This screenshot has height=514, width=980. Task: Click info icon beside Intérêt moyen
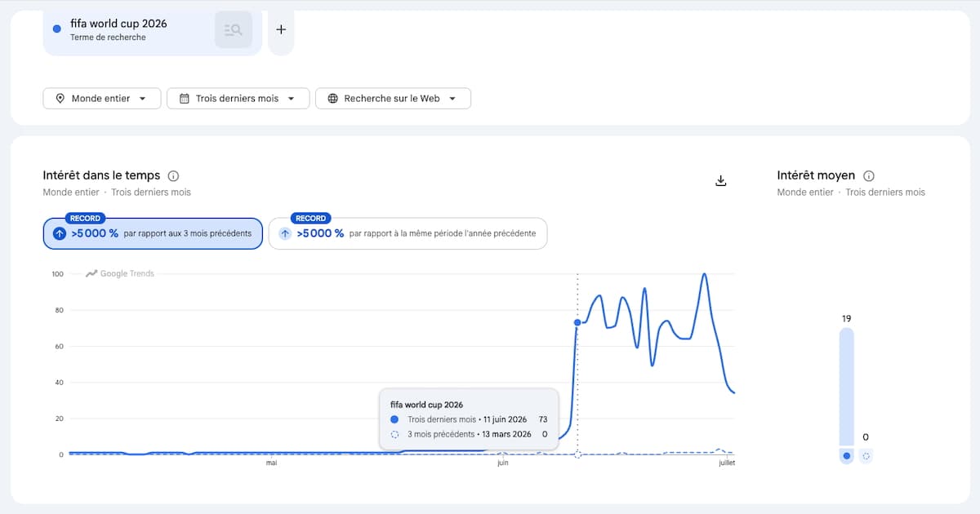click(x=869, y=175)
